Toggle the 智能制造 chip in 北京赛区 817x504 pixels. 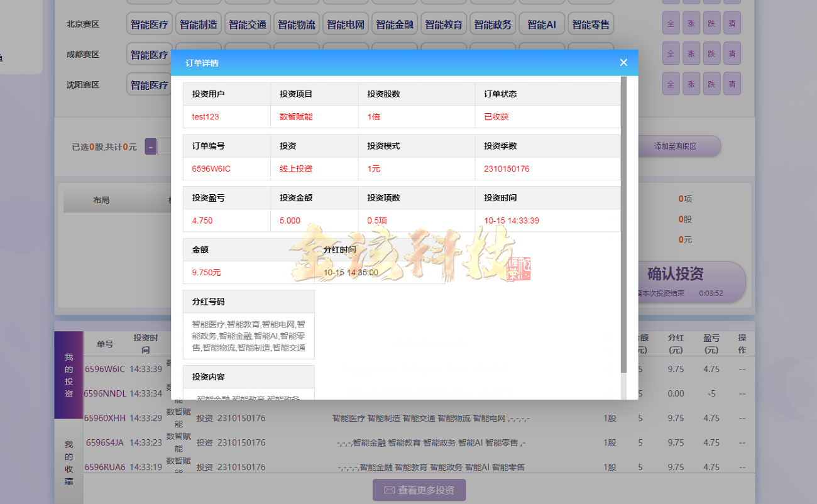point(198,23)
